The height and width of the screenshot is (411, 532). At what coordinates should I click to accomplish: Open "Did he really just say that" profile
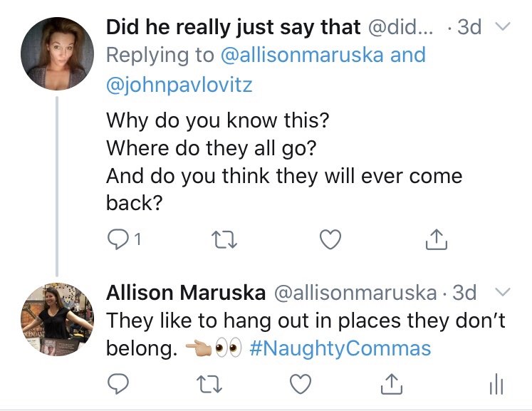click(233, 28)
